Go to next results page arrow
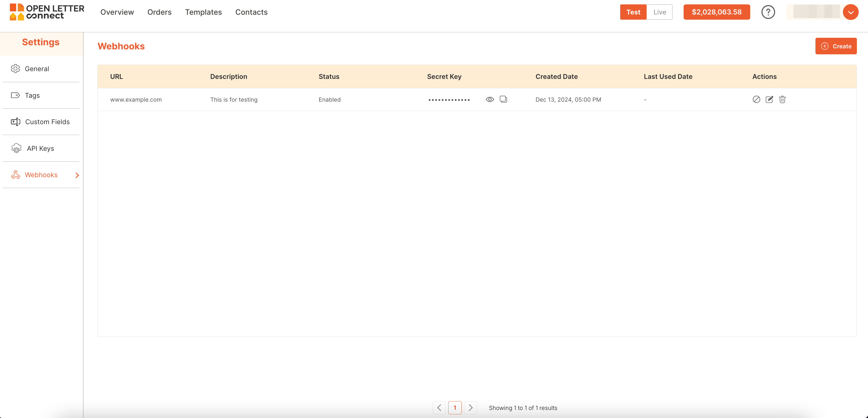This screenshot has height=418, width=868. pyautogui.click(x=471, y=408)
